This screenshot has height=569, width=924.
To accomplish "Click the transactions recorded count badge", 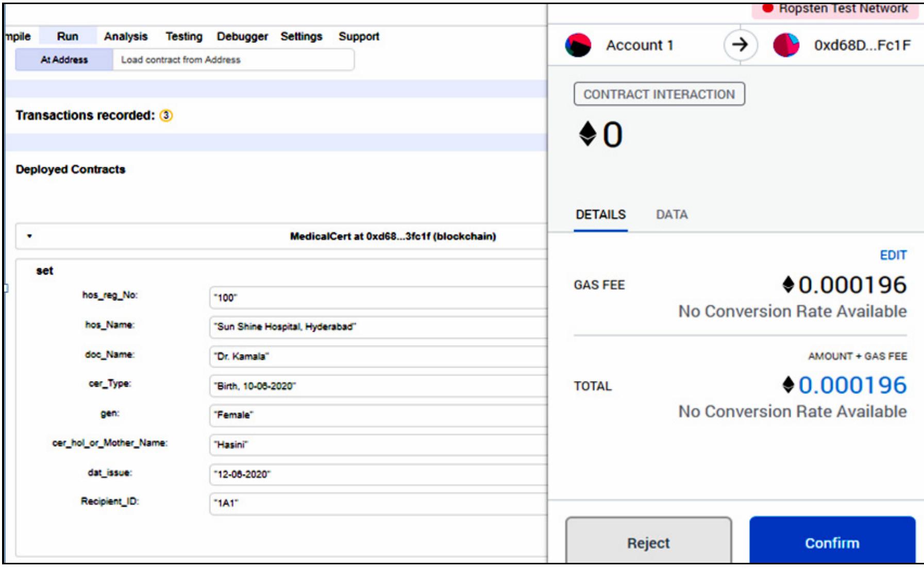I will point(166,115).
